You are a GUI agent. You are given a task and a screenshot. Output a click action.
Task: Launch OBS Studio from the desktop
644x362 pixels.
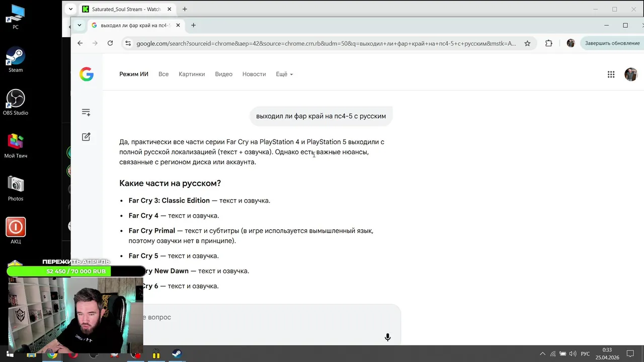pos(16,102)
